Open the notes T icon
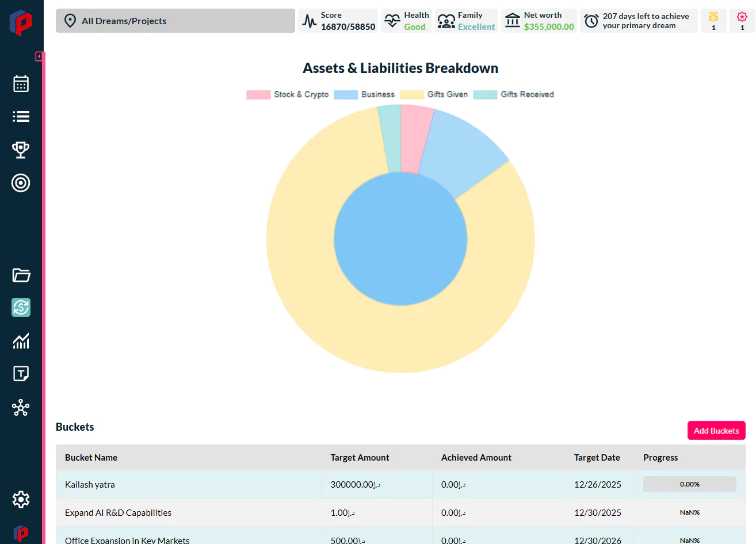Image resolution: width=756 pixels, height=544 pixels. point(21,374)
